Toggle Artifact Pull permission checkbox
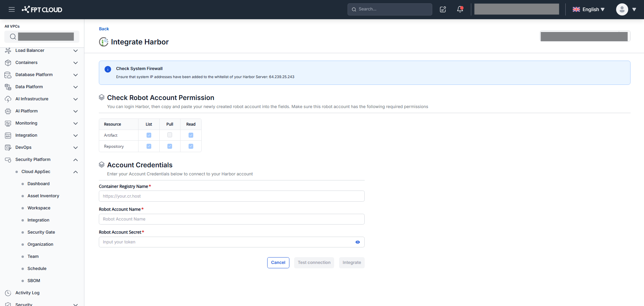Viewport: 644px width, 306px height. (x=170, y=135)
